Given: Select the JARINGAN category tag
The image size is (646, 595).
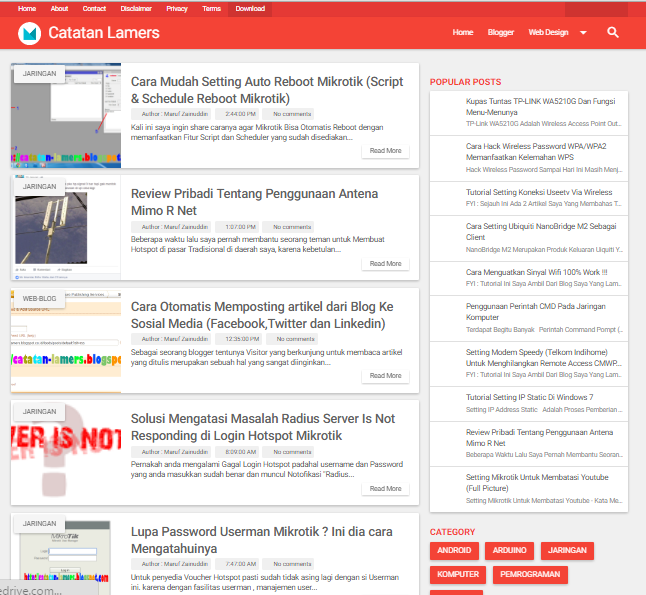Looking at the screenshot, I should click(x=567, y=550).
